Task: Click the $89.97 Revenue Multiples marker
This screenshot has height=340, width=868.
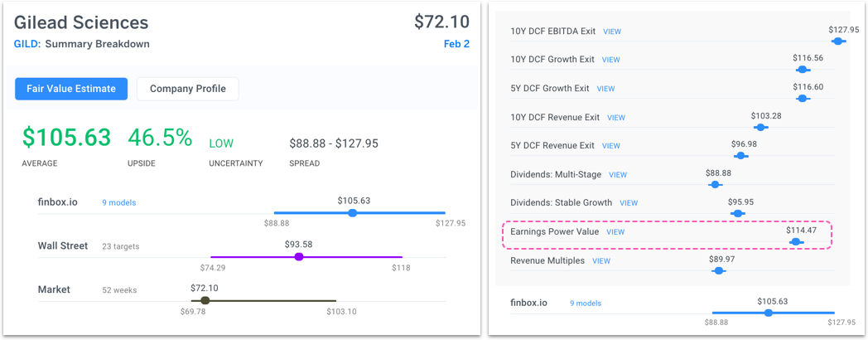Action: pos(719,270)
